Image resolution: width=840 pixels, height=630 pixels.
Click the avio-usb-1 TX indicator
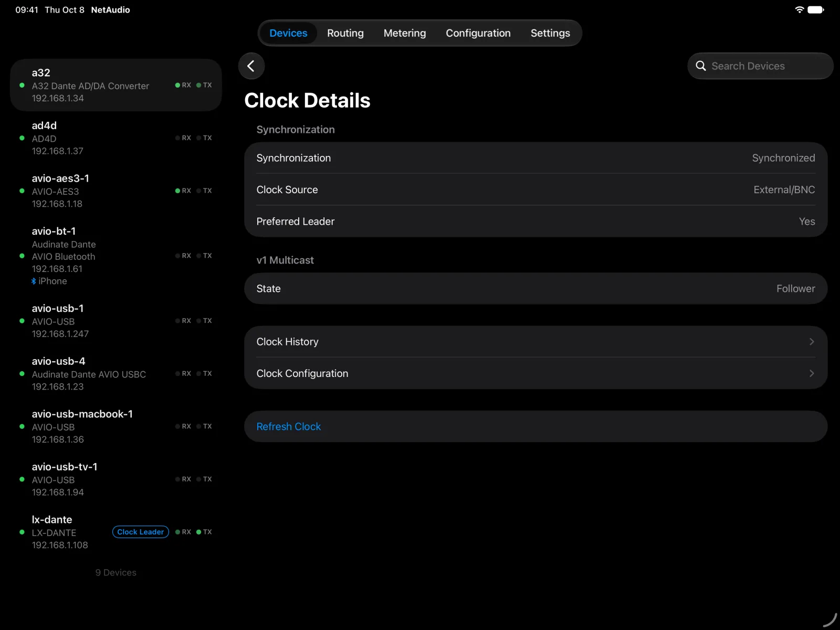[204, 321]
